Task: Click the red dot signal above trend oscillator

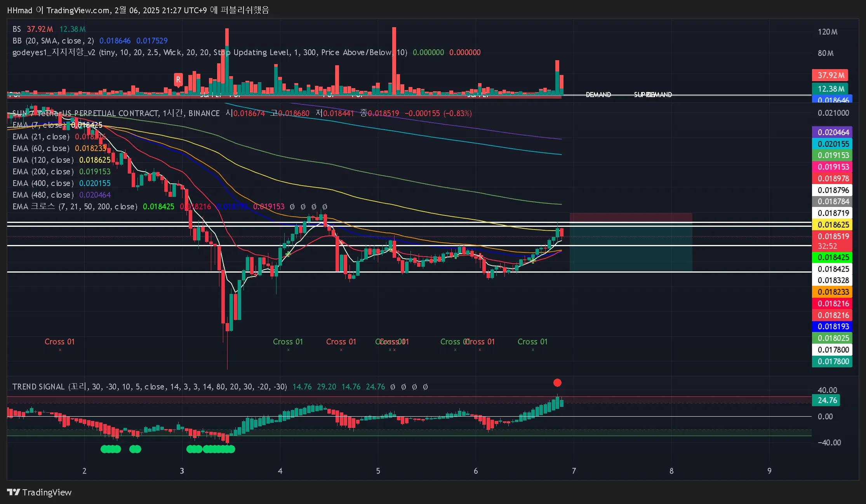Action: click(557, 383)
